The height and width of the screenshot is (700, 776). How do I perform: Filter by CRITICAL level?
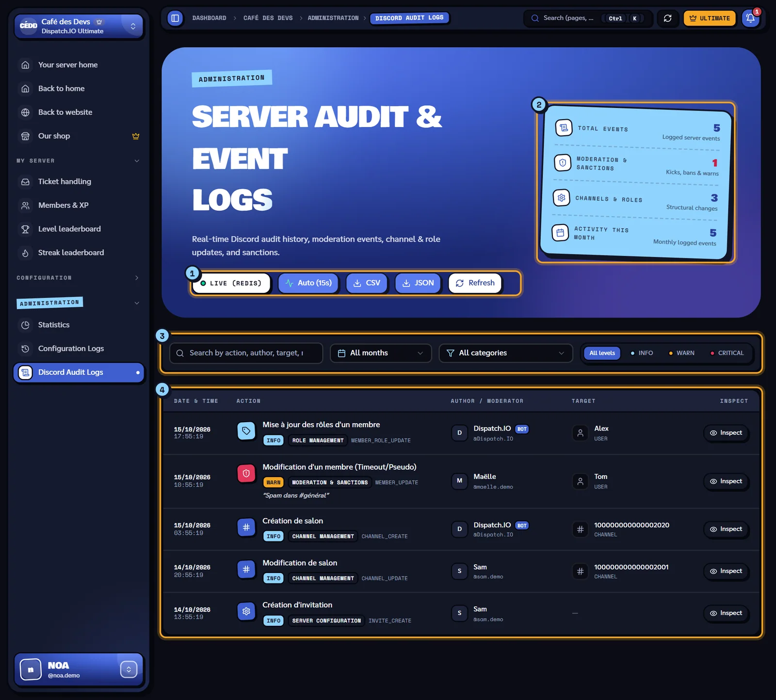click(x=727, y=353)
